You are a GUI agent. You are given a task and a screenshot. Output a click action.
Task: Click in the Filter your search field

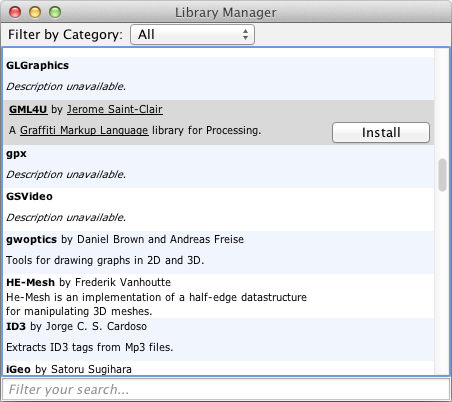226,389
